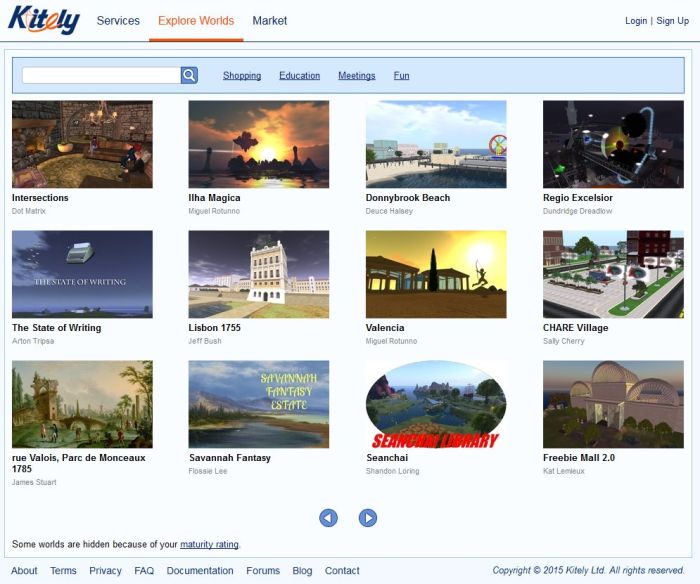The image size is (700, 584).
Task: Open The State of Writing thumbnail
Action: [x=82, y=274]
